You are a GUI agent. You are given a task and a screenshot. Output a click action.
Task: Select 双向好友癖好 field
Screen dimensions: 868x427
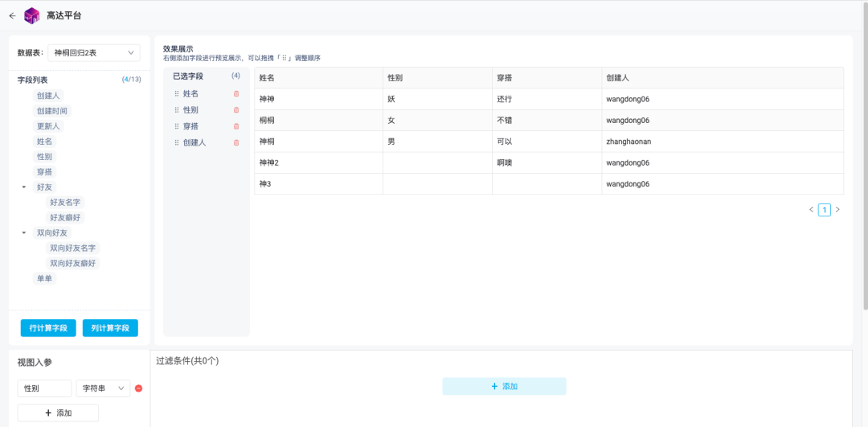[73, 263]
